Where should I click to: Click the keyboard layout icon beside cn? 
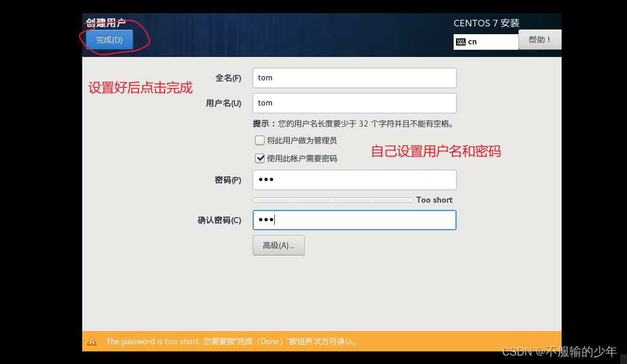(461, 42)
